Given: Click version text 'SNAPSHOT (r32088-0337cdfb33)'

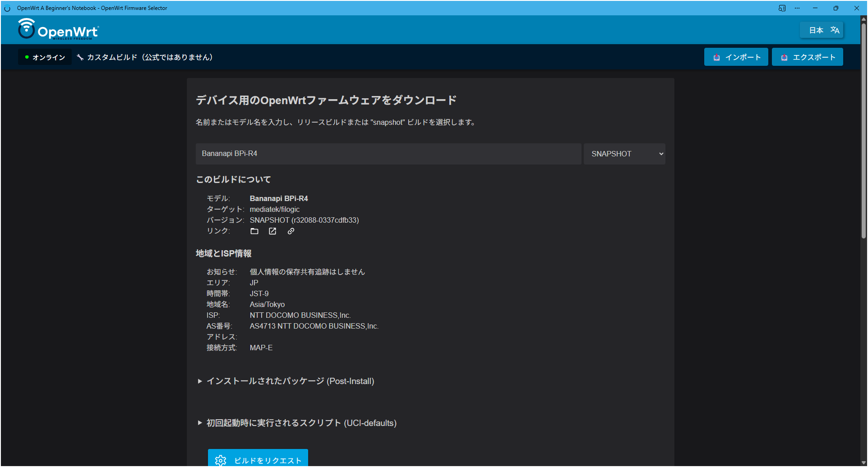Looking at the screenshot, I should click(x=305, y=220).
